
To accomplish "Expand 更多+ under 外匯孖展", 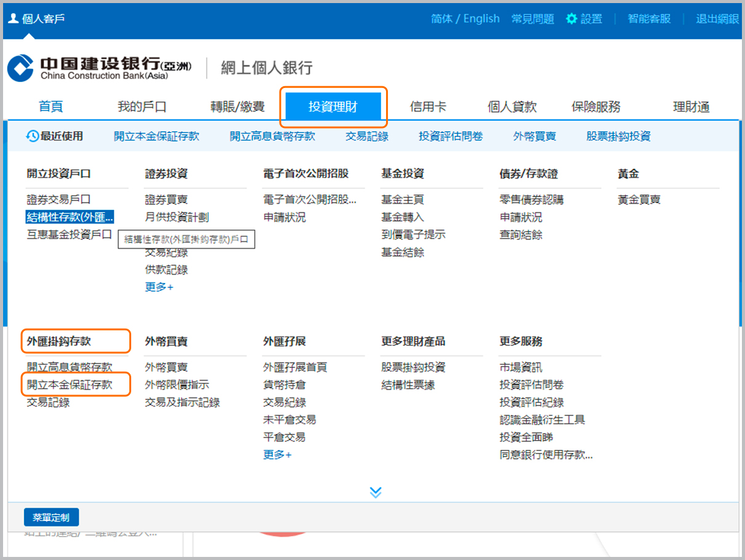I will click(x=277, y=455).
